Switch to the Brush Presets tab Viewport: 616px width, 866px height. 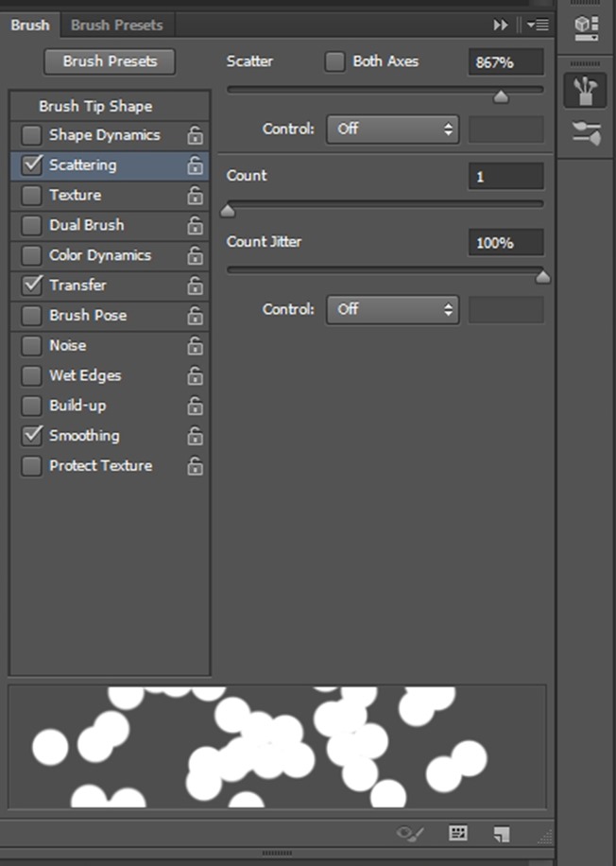pos(116,25)
